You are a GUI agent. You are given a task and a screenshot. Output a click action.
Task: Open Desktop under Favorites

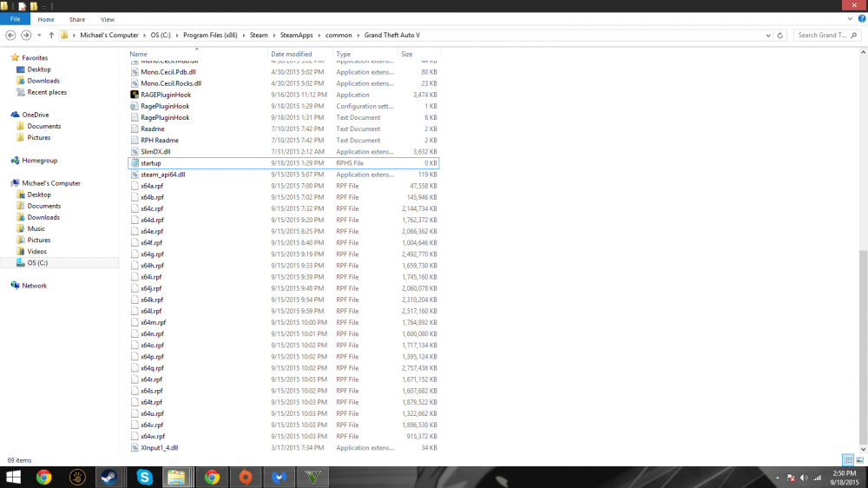click(x=39, y=69)
